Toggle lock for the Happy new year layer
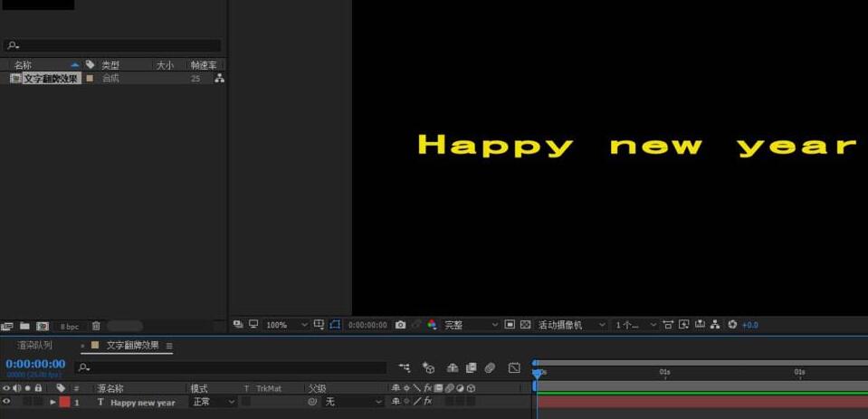The width and height of the screenshot is (868, 419). (x=38, y=403)
